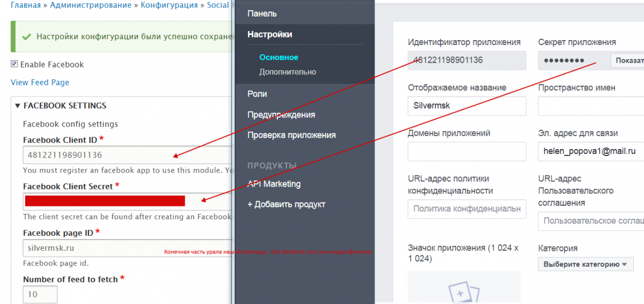
Task: Select Настройки in the sidebar
Action: point(269,34)
